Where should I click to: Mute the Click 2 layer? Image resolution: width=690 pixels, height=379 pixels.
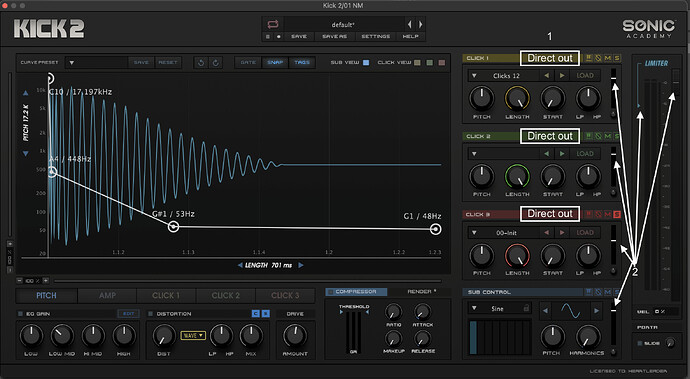(608, 136)
